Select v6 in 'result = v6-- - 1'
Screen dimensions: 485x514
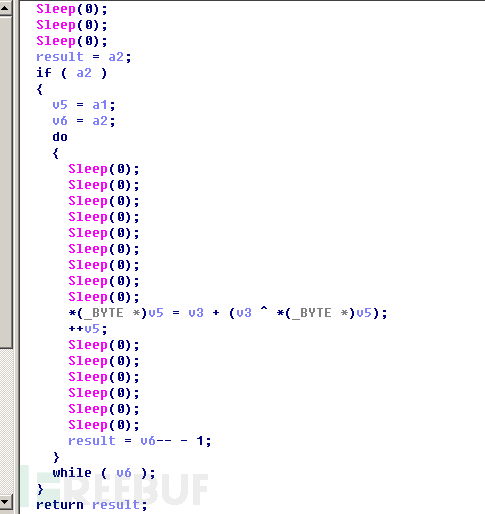coord(148,441)
